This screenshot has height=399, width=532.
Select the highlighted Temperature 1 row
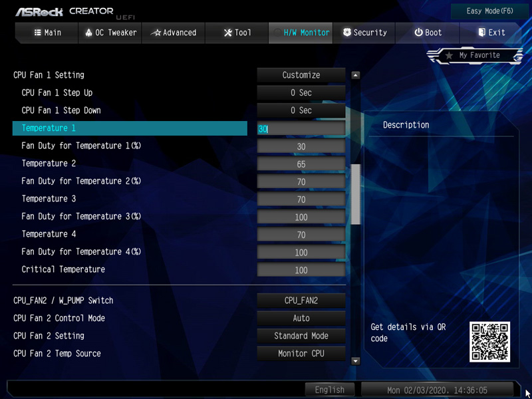(x=130, y=128)
